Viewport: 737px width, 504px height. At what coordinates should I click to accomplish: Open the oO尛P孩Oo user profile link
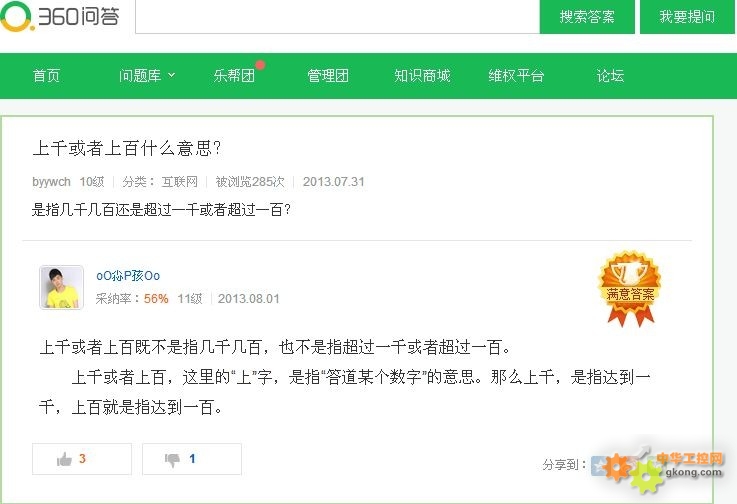(128, 276)
